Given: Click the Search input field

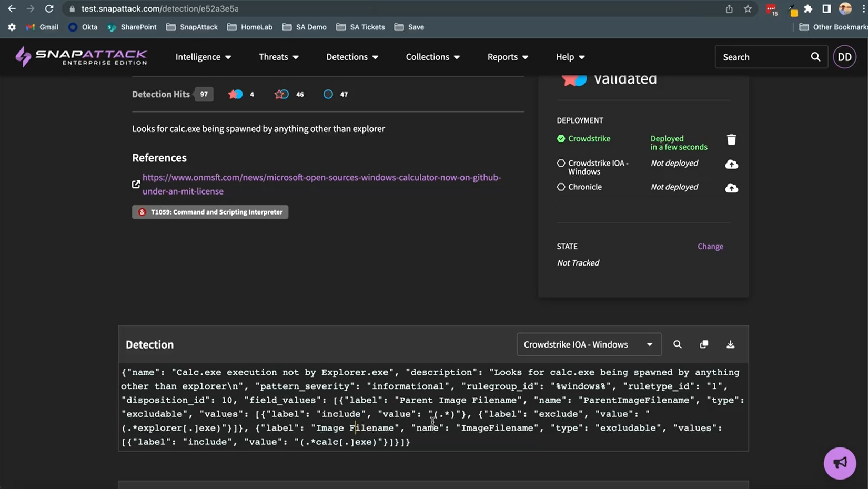Looking at the screenshot, I should [x=763, y=57].
